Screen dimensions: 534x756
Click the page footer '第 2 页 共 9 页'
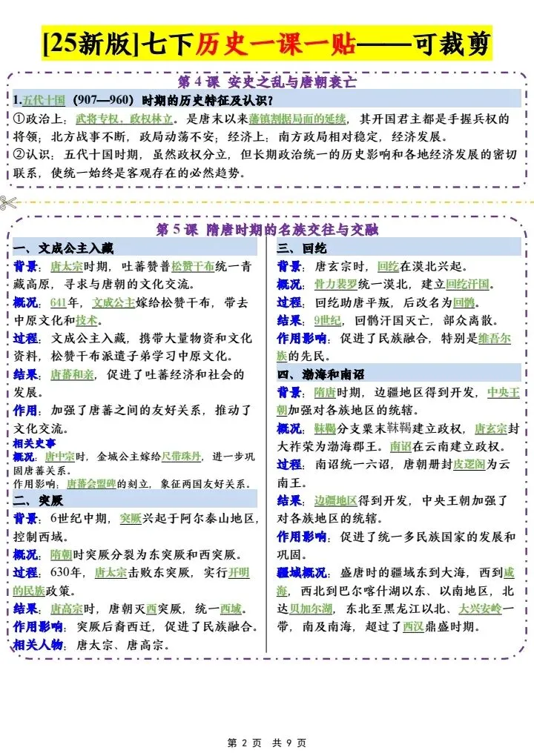click(267, 743)
